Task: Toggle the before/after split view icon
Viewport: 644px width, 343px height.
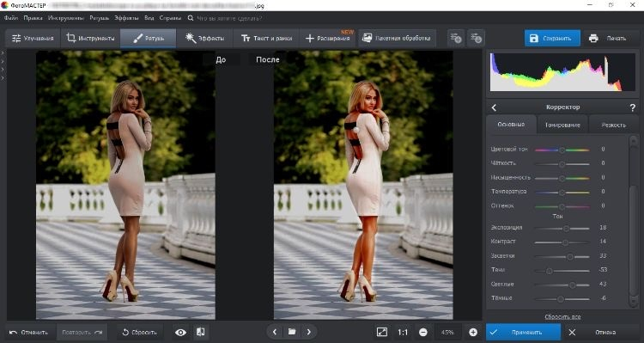Action: click(200, 333)
